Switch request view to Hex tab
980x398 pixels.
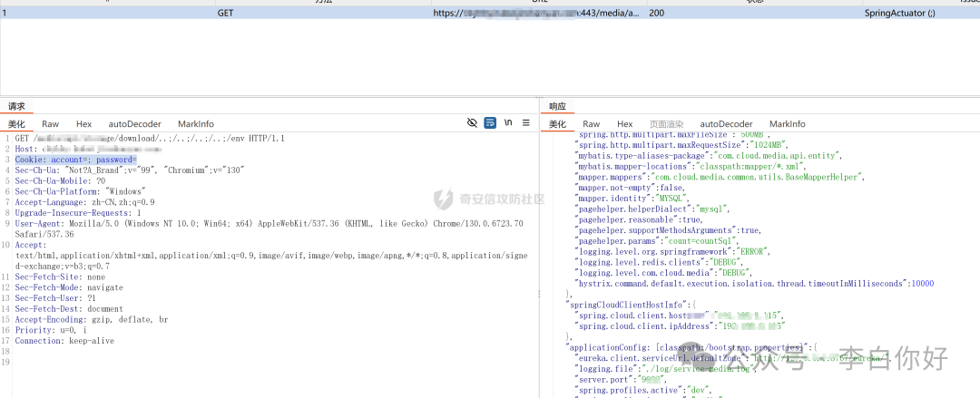click(83, 123)
